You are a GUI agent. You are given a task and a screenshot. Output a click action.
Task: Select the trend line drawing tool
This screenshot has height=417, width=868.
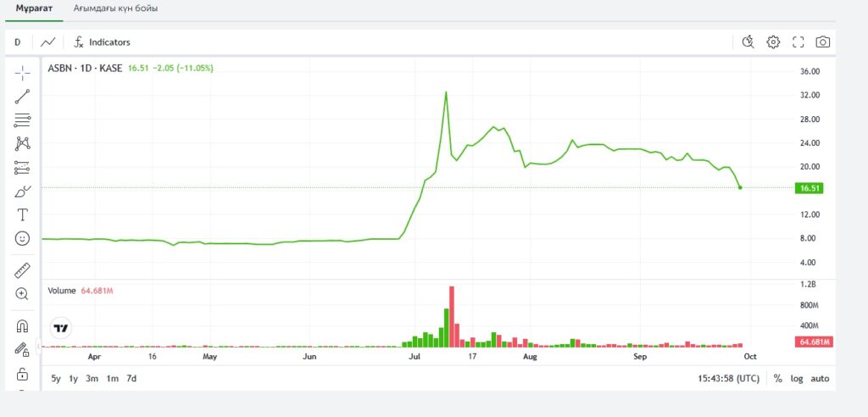pos(23,97)
